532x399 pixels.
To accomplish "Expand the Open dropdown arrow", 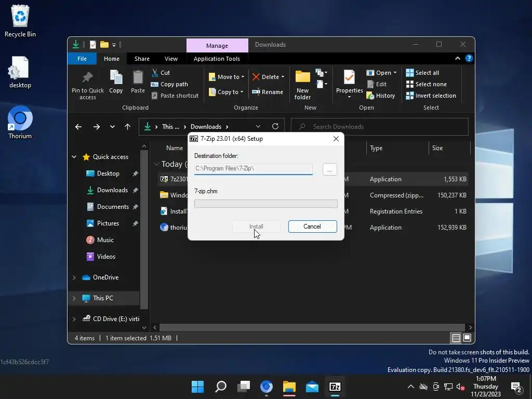I will (395, 73).
